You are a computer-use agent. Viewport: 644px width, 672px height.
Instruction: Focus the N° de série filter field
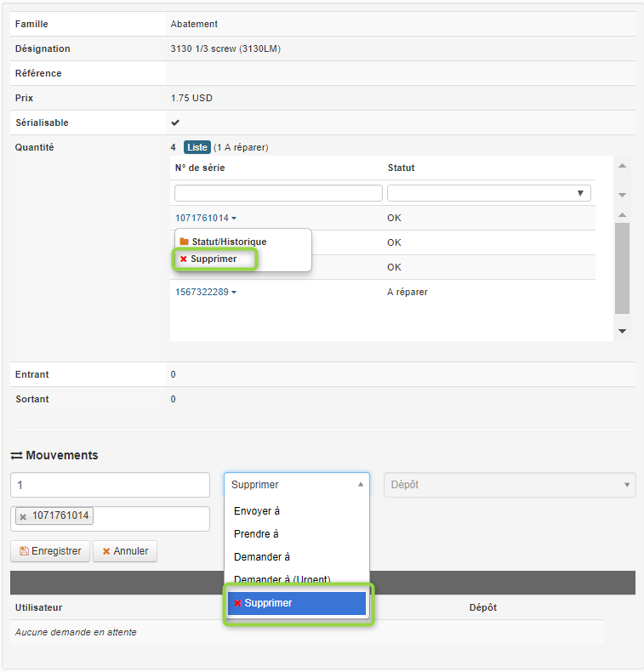click(278, 193)
